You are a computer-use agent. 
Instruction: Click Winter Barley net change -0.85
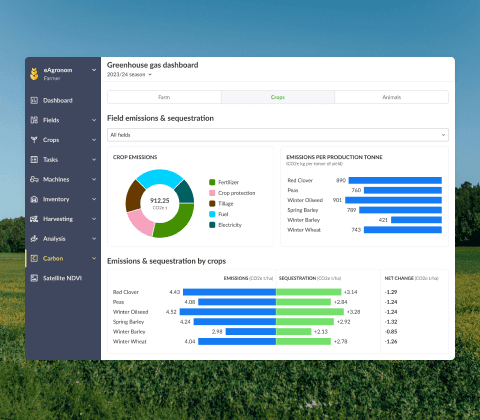pos(391,332)
